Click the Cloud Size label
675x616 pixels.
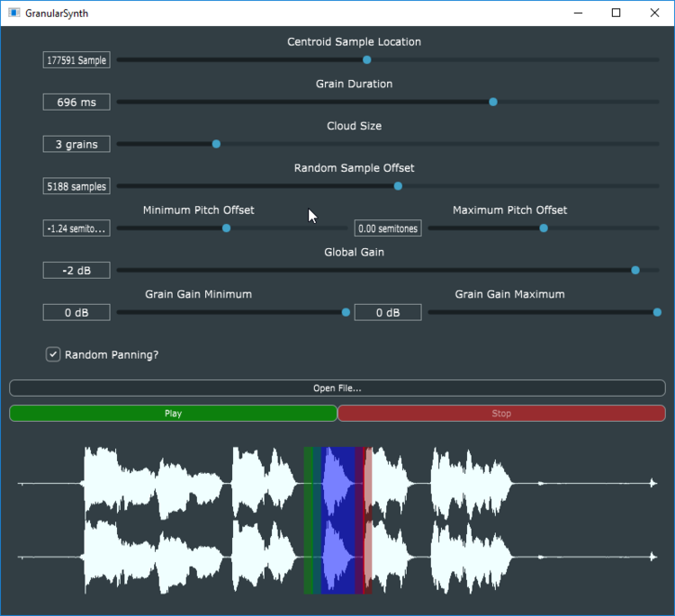click(x=354, y=126)
